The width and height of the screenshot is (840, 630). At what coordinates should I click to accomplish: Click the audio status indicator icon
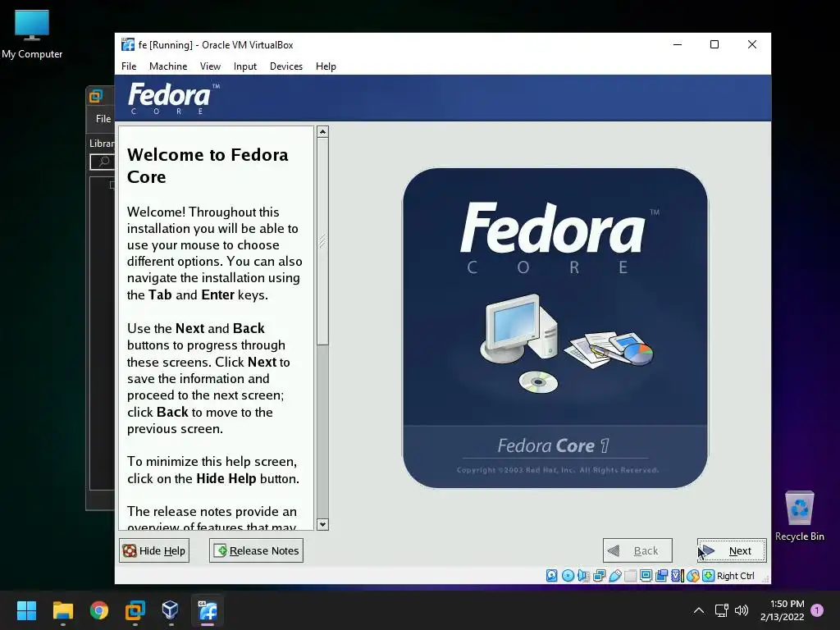pyautogui.click(x=583, y=576)
